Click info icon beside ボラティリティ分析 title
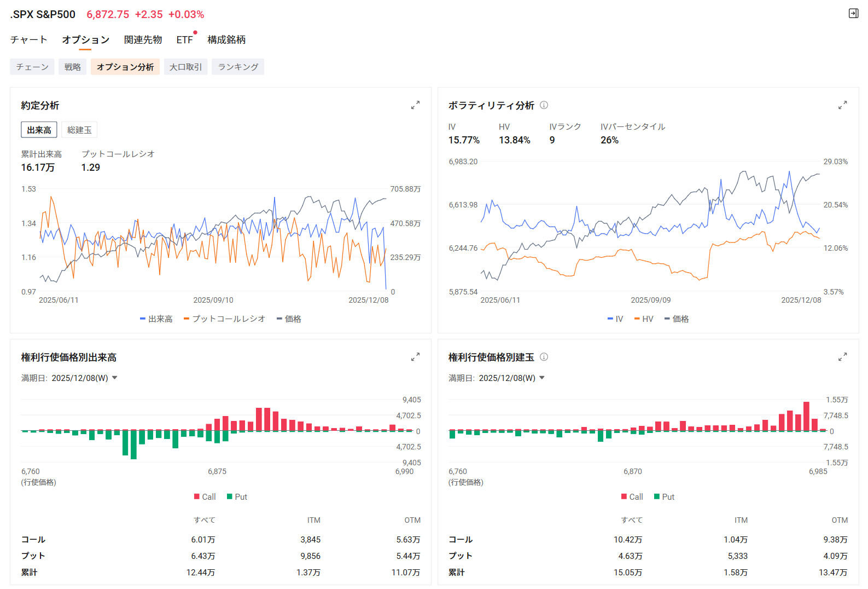The image size is (868, 589). (x=544, y=105)
